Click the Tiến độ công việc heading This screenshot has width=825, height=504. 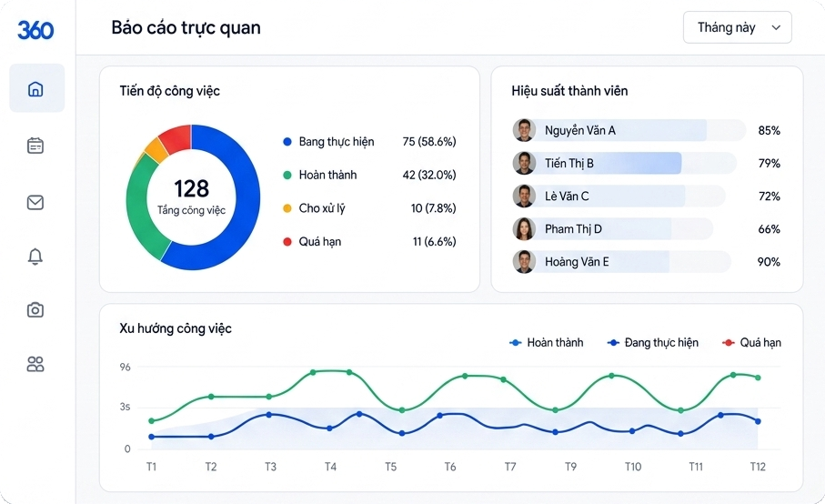pyautogui.click(x=169, y=91)
